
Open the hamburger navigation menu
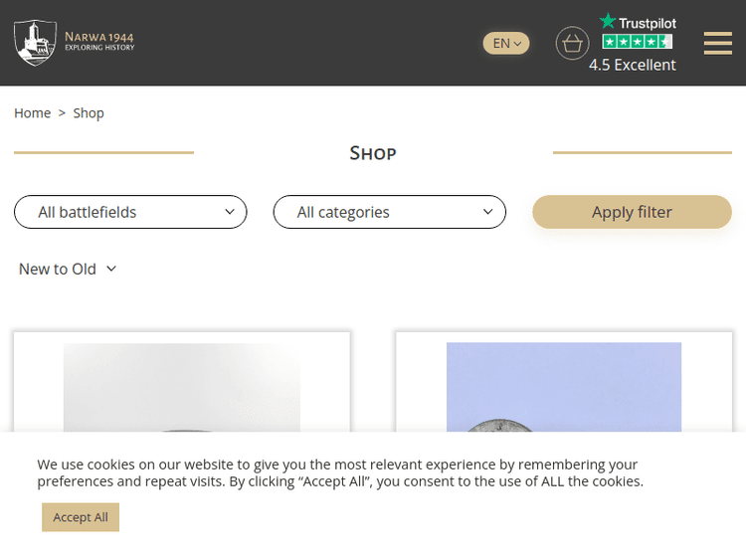coord(717,44)
